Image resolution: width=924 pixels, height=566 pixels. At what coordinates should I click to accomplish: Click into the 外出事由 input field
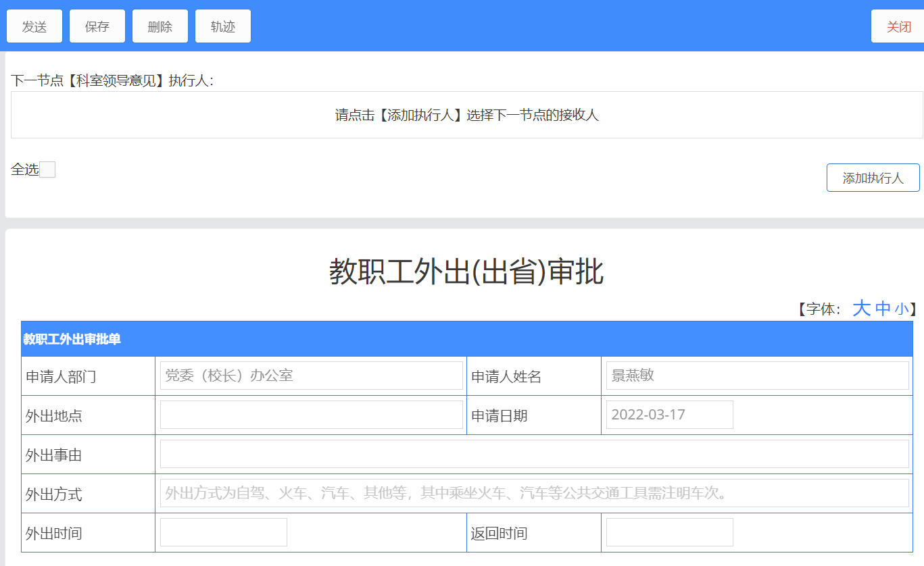coord(534,454)
